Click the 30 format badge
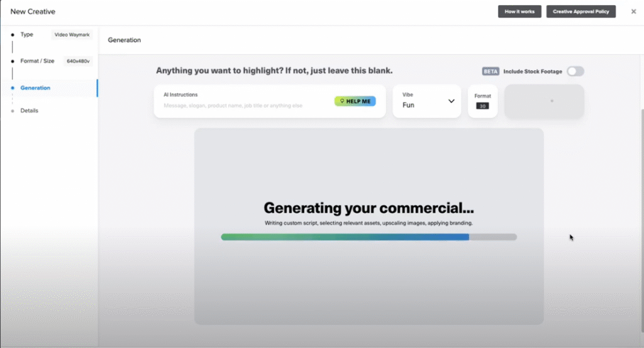 (x=482, y=106)
